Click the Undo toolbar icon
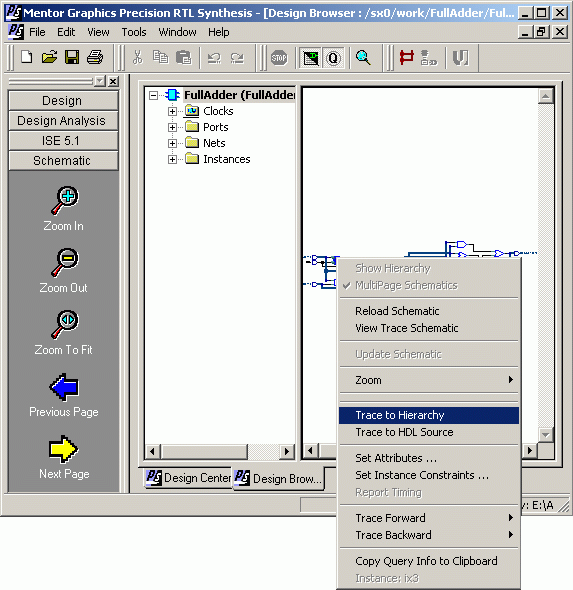 click(x=215, y=58)
